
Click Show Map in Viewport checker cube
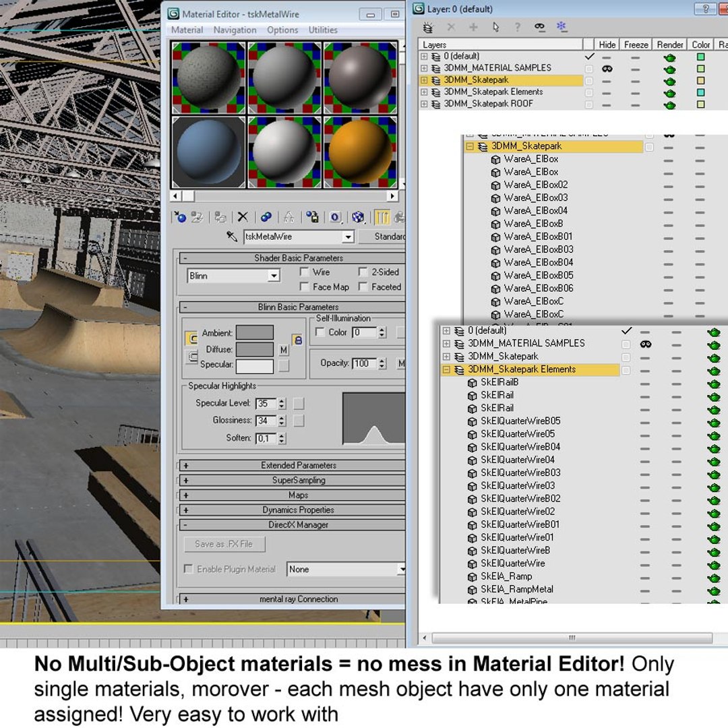coord(358,217)
